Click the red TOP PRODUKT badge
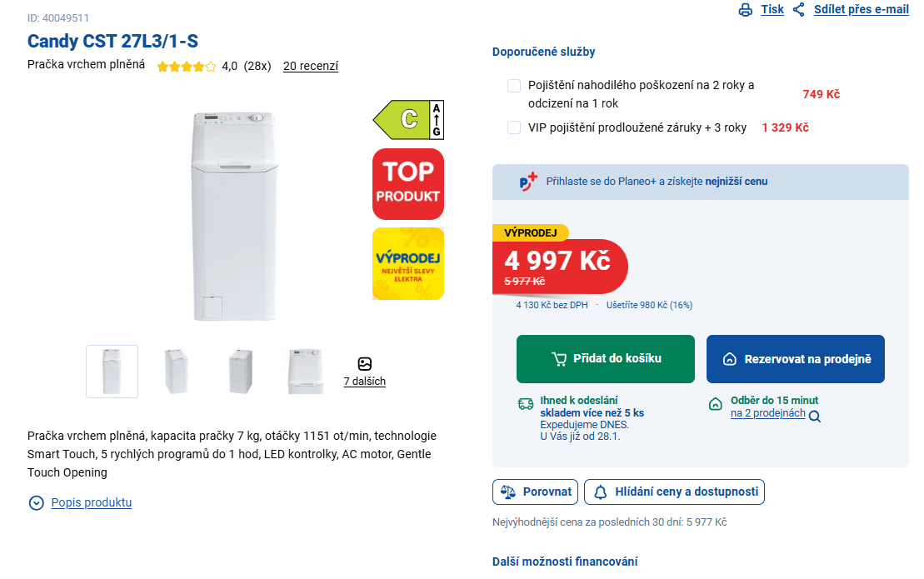The height and width of the screenshot is (579, 924). click(408, 184)
